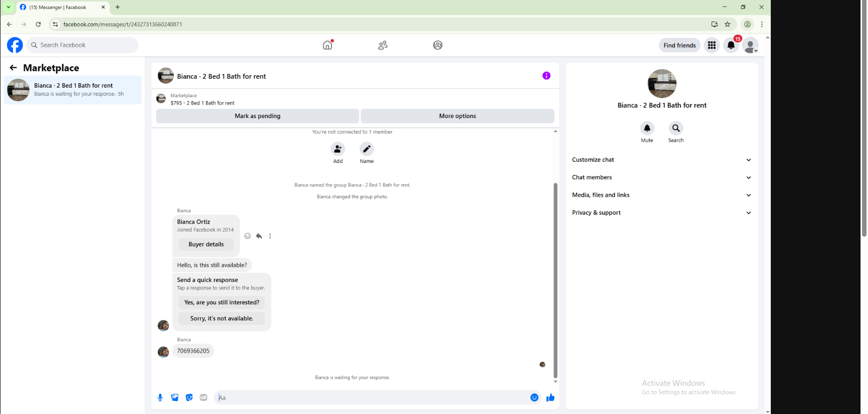Click the Hello, is this still available? message
Image resolution: width=868 pixels, height=414 pixels.
(212, 265)
